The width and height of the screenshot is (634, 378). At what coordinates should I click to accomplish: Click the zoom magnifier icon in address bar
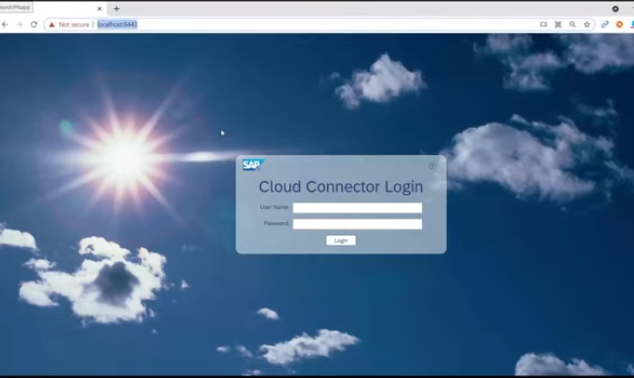pos(573,25)
